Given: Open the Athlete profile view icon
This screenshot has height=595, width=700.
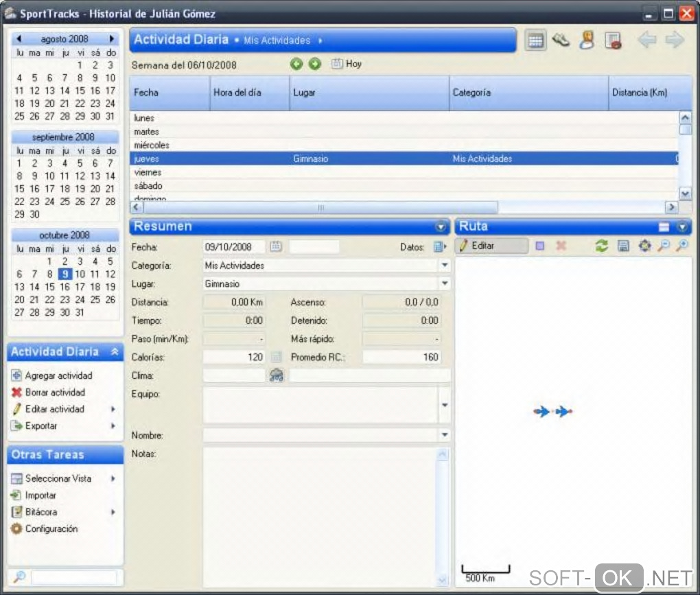Looking at the screenshot, I should (x=587, y=40).
